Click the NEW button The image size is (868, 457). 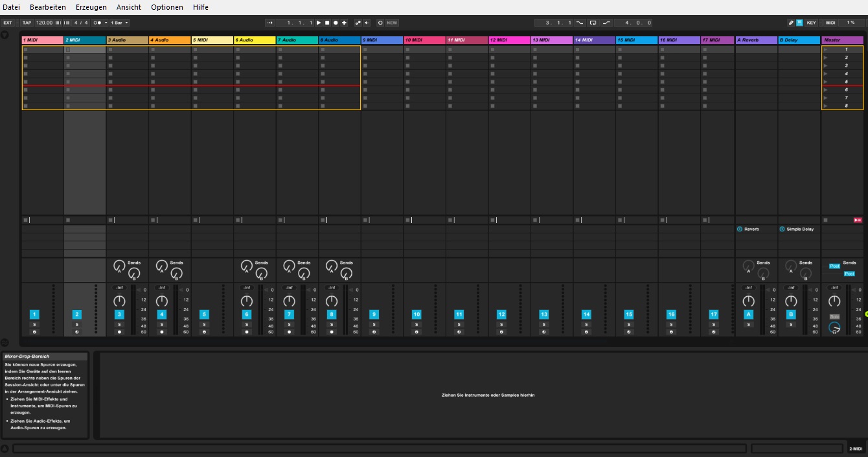click(x=392, y=23)
